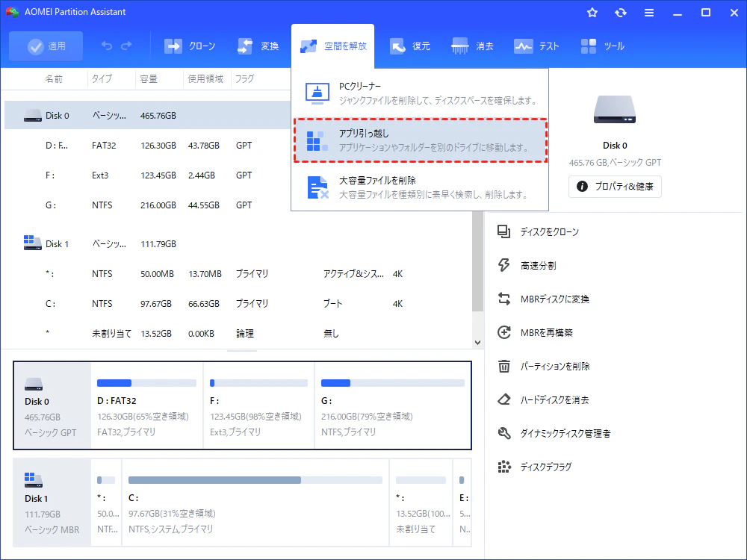Click the star favorites icon in title bar
The width and height of the screenshot is (747, 560).
pos(592,13)
